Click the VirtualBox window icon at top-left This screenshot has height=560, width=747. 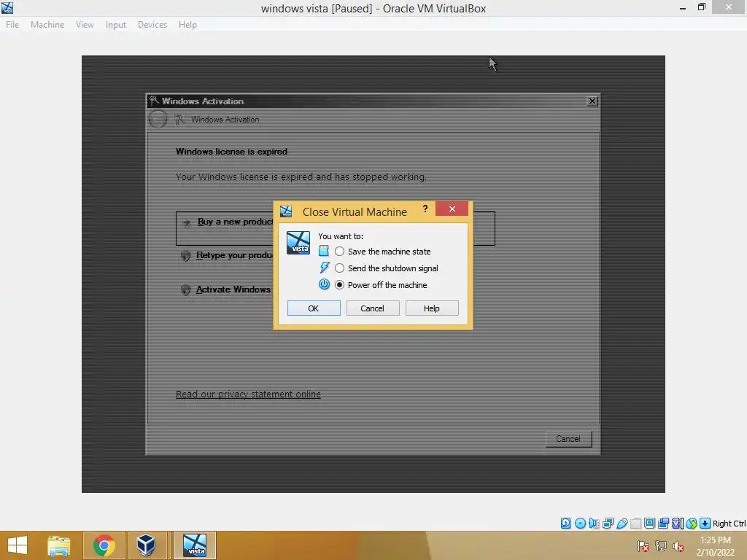(7, 7)
